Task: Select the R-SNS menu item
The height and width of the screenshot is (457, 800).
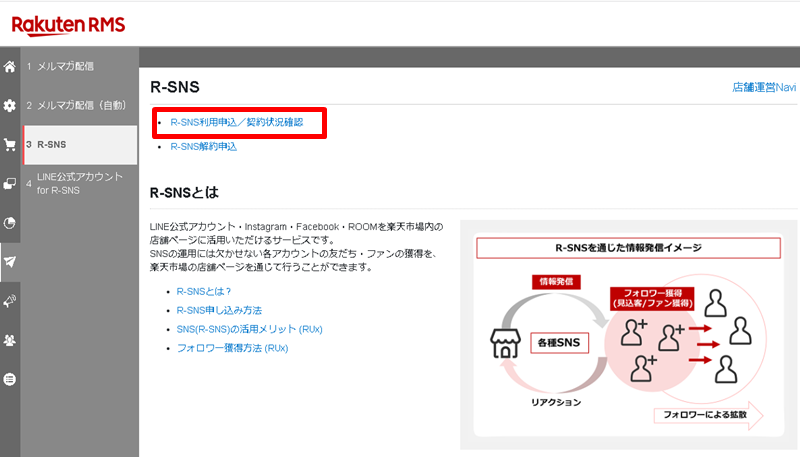Action: [x=80, y=145]
